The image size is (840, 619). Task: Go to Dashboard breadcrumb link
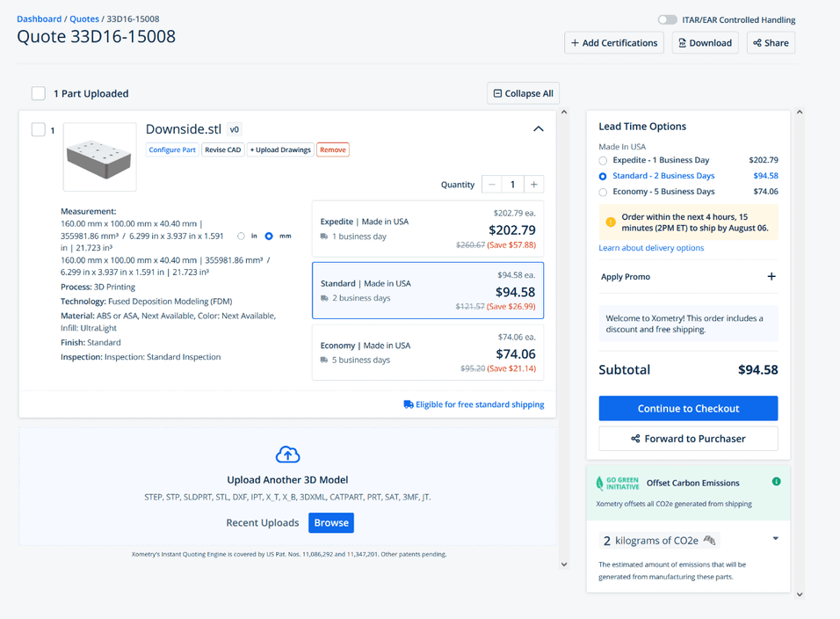click(x=40, y=18)
